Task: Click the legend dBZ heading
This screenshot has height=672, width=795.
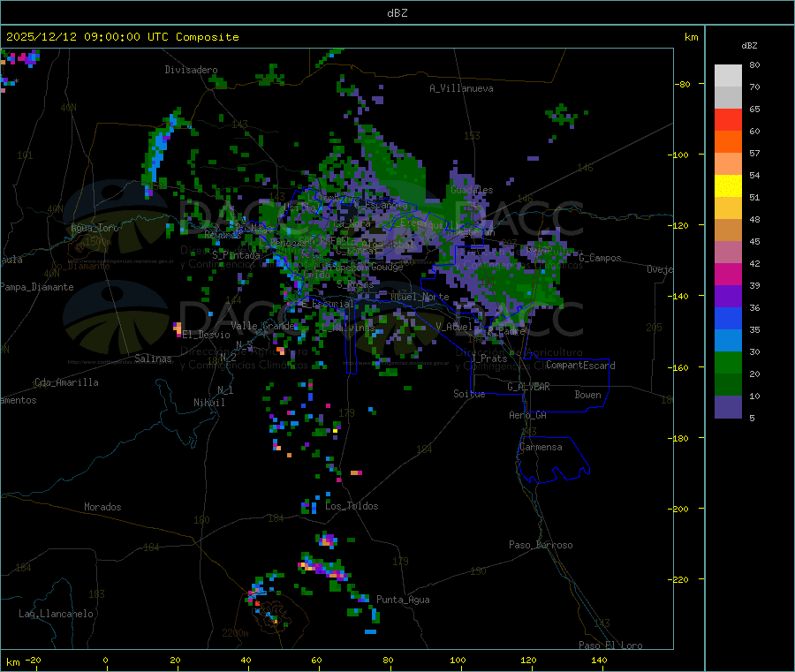Action: tap(749, 46)
